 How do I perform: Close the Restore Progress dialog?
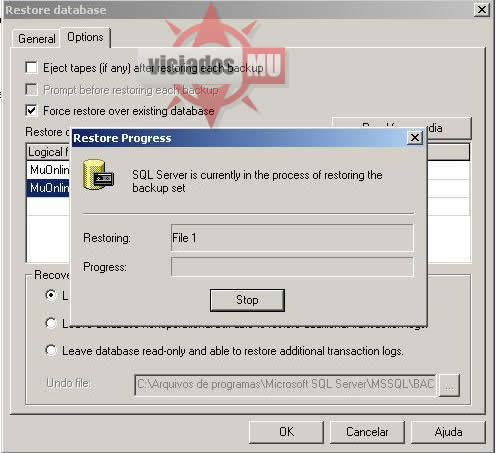pos(415,137)
